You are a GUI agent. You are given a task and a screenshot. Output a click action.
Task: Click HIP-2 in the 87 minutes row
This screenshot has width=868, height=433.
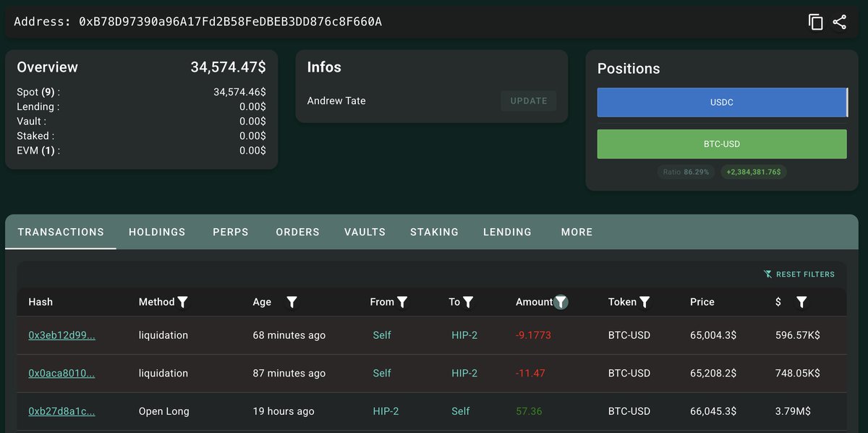tap(464, 373)
